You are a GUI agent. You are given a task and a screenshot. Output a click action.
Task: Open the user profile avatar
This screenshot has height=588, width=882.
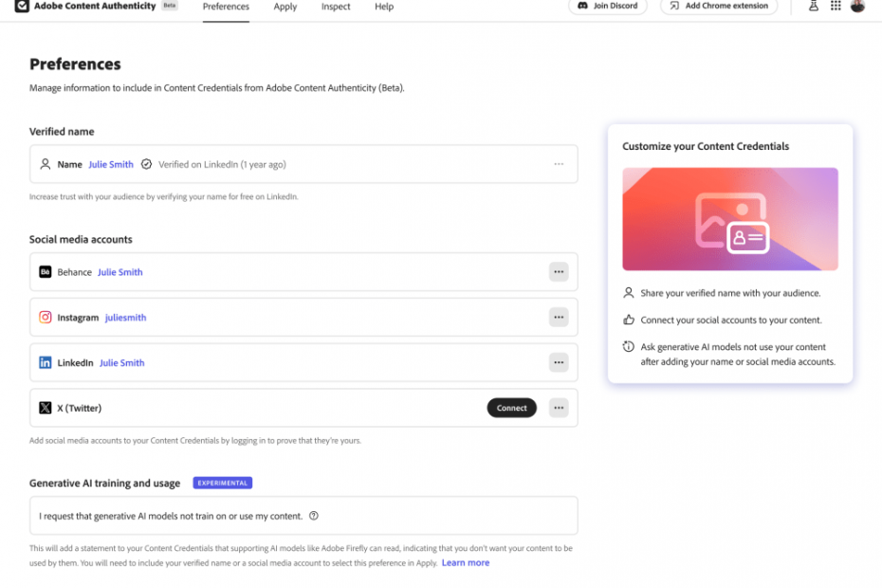857,6
